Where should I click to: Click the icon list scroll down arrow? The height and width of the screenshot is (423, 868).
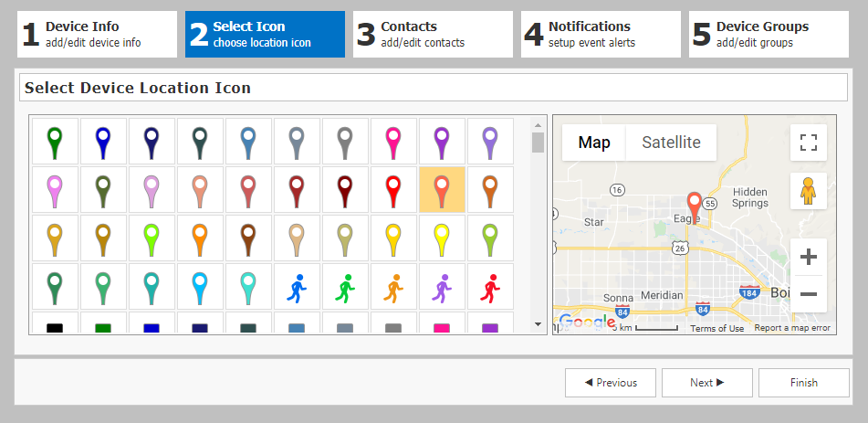point(538,324)
